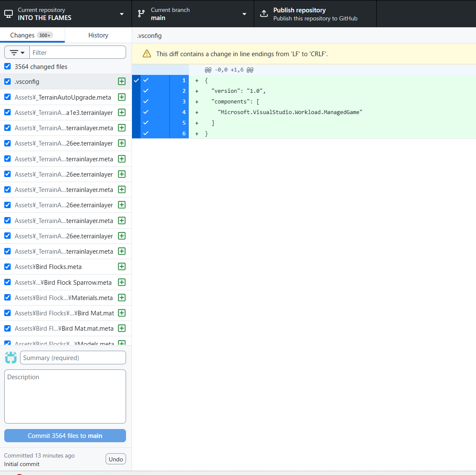Image resolution: width=476 pixels, height=475 pixels.
Task: Deselect diff line 3 check mark
Action: (146, 101)
